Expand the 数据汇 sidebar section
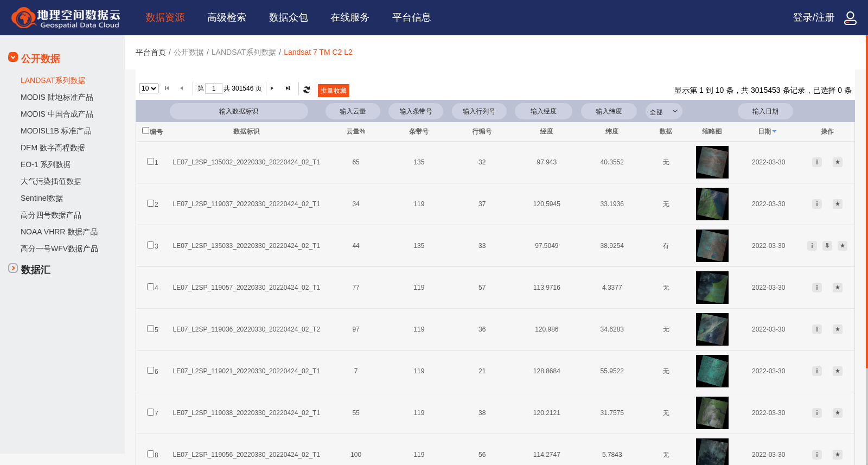 click(13, 268)
